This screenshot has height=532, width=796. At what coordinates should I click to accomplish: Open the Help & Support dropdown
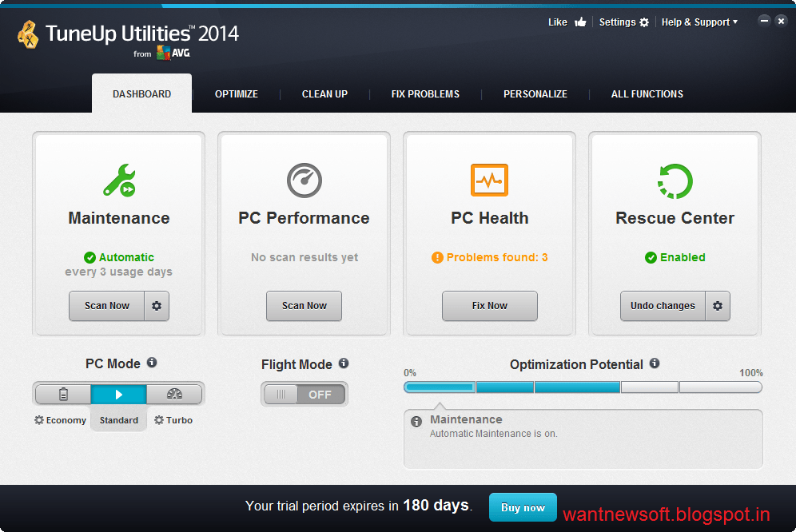coord(699,22)
